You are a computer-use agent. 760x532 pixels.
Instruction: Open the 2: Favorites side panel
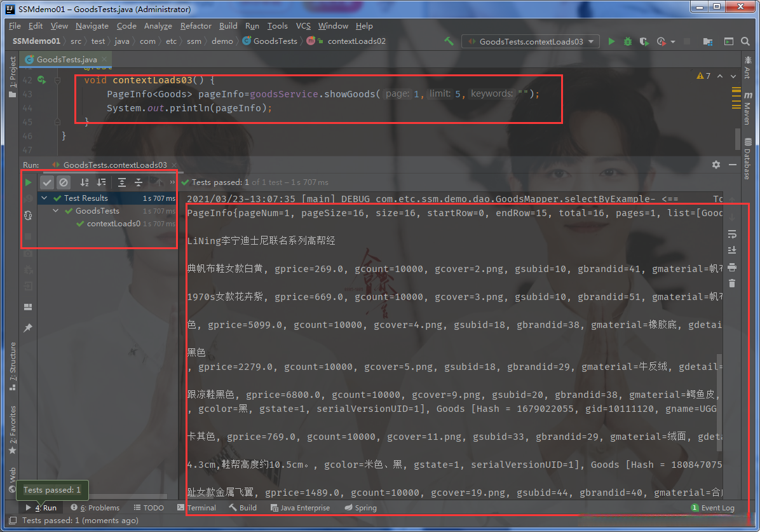[x=13, y=430]
